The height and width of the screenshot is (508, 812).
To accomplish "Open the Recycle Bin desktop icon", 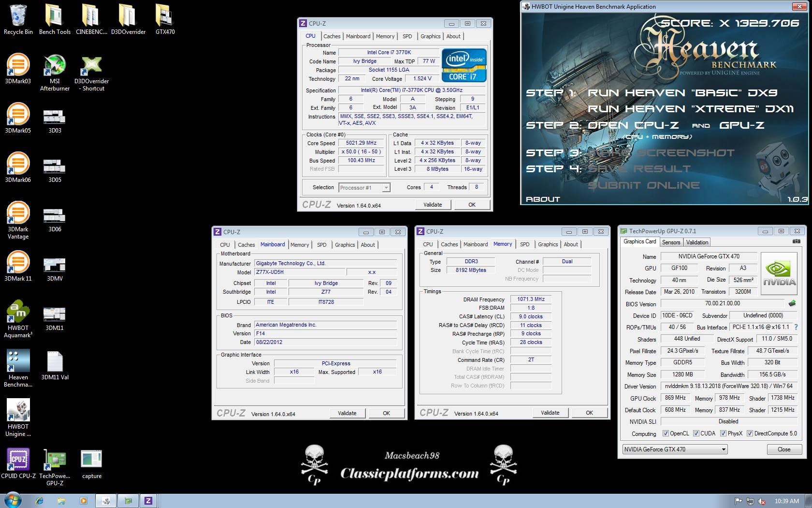I will [x=18, y=19].
